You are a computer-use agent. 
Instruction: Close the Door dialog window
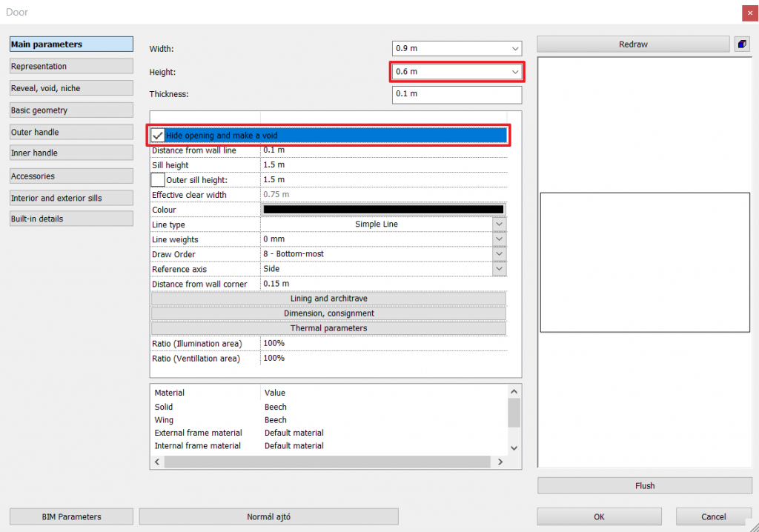pyautogui.click(x=749, y=13)
